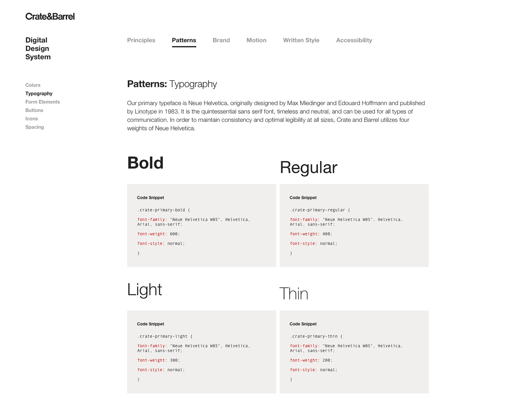Select the Light weight heading
The image size is (505, 420).
coord(144,289)
